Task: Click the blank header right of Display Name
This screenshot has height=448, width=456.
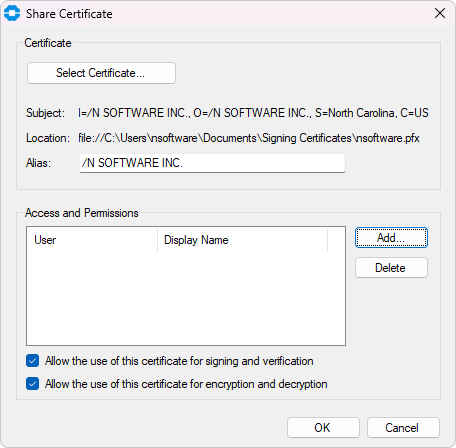Action: tap(336, 240)
